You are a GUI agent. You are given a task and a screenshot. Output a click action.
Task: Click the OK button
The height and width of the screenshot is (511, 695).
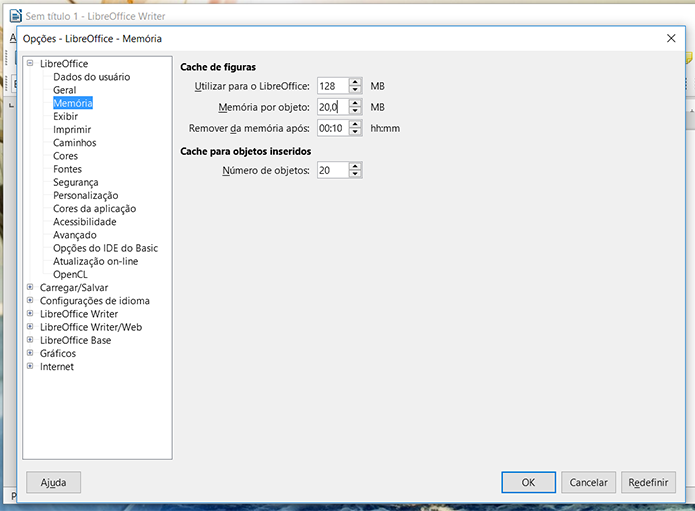pos(528,482)
